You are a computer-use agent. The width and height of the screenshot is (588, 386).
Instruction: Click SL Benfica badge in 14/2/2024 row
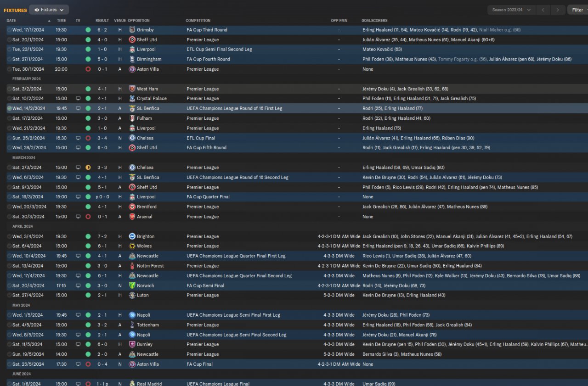132,108
